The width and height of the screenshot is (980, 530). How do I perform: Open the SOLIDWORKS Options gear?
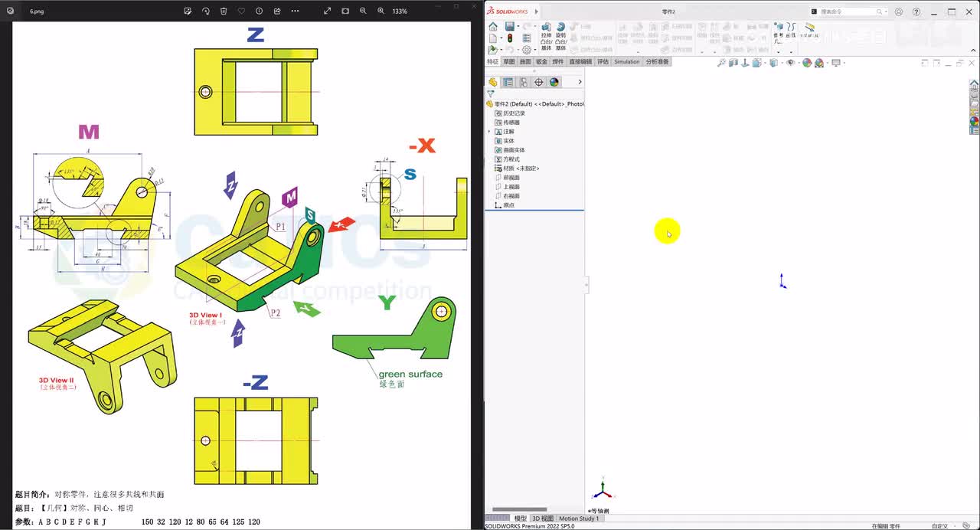tap(527, 50)
